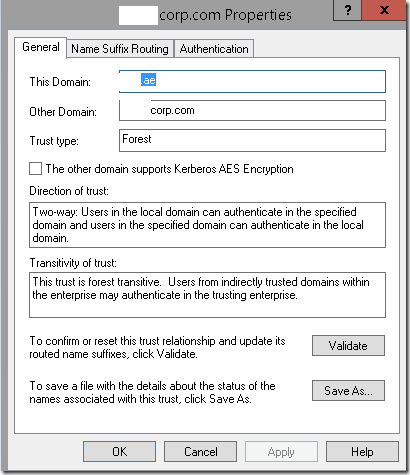Confirm the dialog with the OK button
Image resolution: width=410 pixels, height=475 pixels.
(x=119, y=452)
